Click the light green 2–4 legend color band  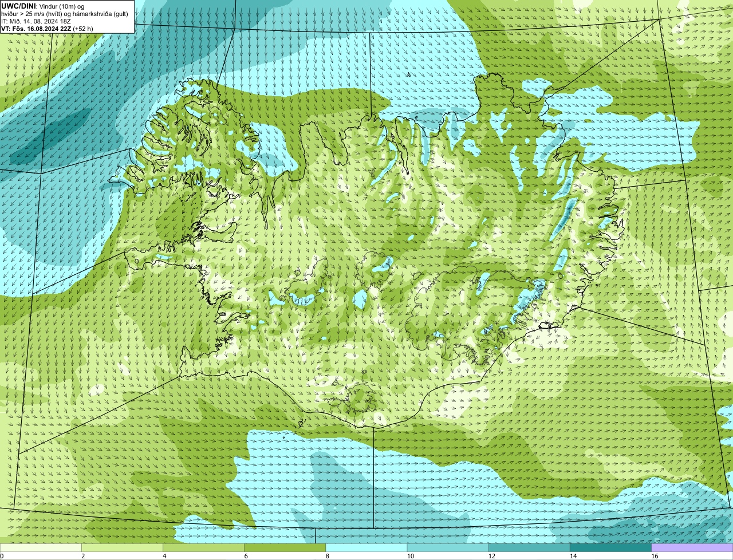click(x=122, y=547)
